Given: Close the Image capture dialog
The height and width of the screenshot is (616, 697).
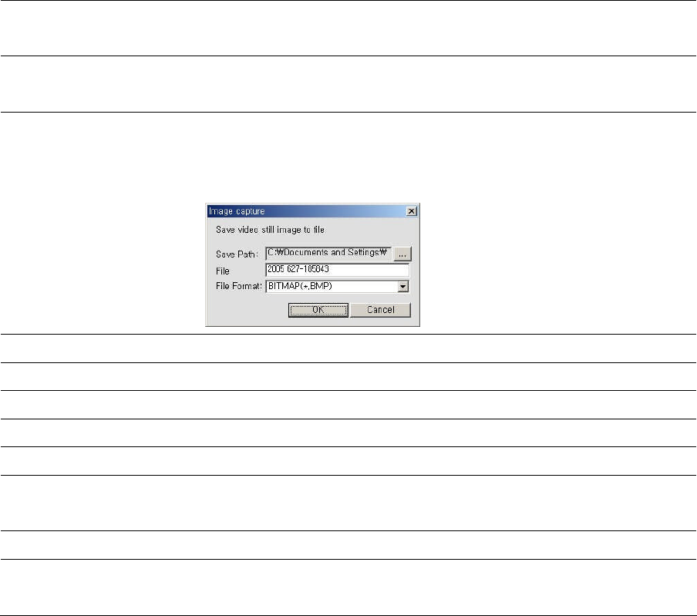Looking at the screenshot, I should [412, 211].
